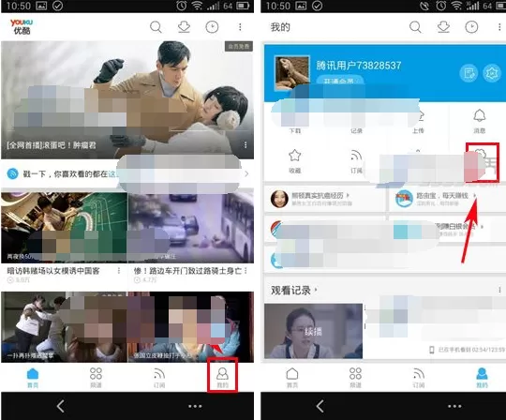This screenshot has height=420, width=506.
Task: Select highlighted 我的 tab on right screen
Action: click(x=482, y=378)
